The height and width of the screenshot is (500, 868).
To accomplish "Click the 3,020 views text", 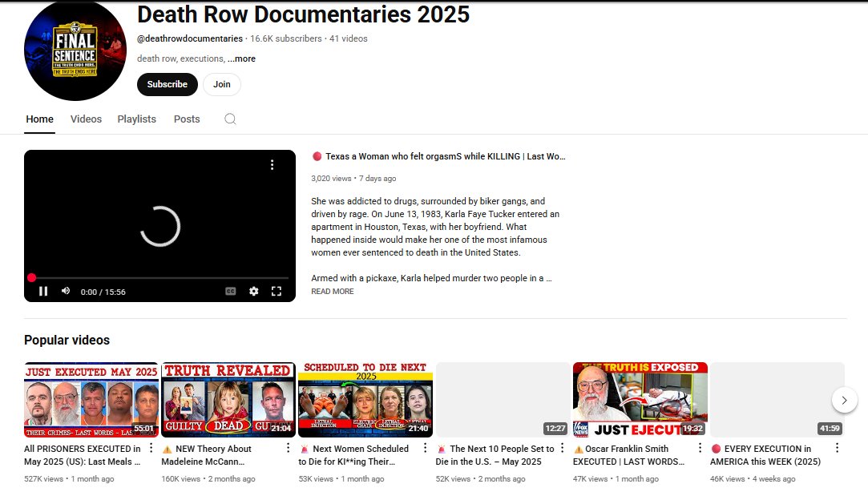I will (x=331, y=179).
